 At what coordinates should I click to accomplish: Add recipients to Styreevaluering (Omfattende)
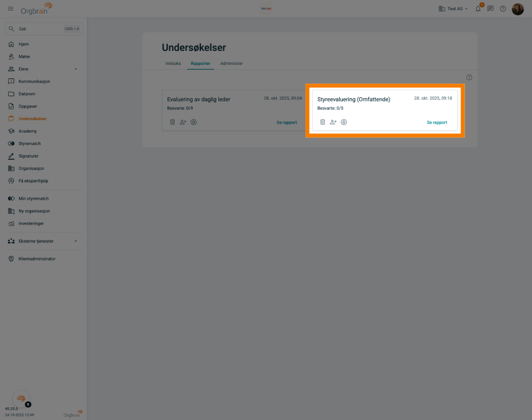point(333,122)
